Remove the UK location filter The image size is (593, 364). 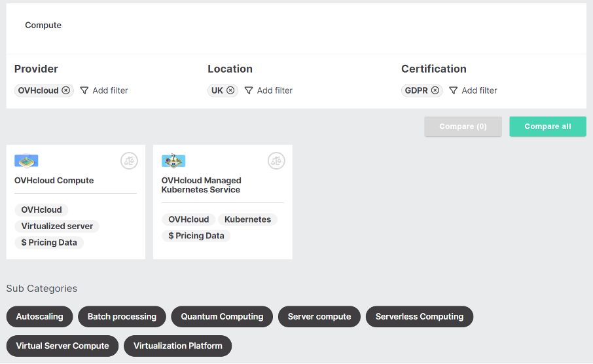point(230,90)
